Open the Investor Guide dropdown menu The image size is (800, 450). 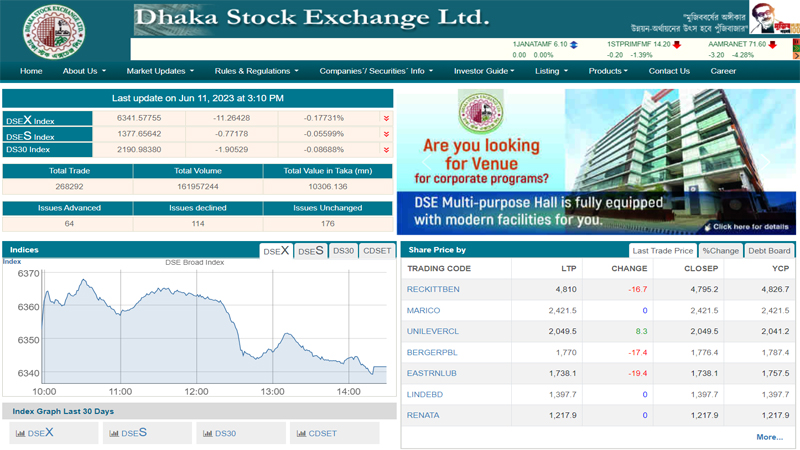pos(487,71)
